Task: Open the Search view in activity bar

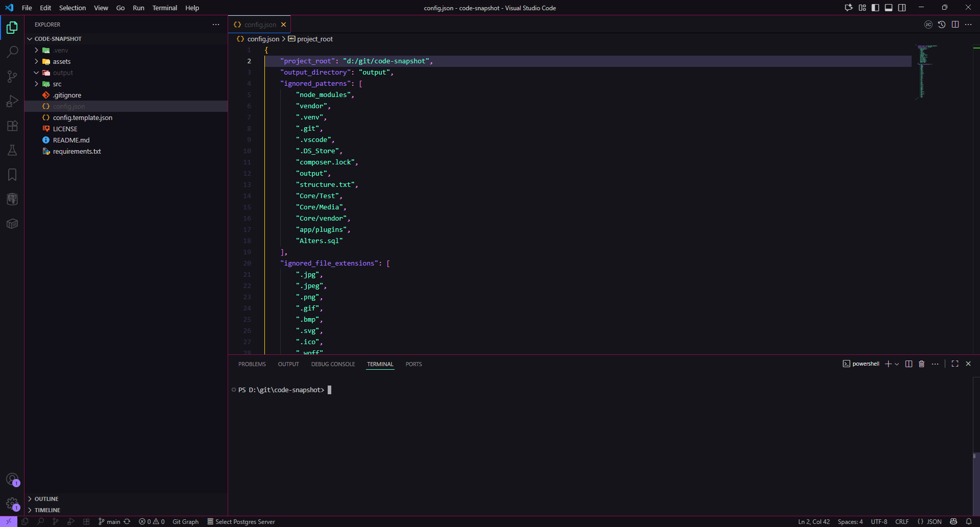Action: tap(12, 52)
